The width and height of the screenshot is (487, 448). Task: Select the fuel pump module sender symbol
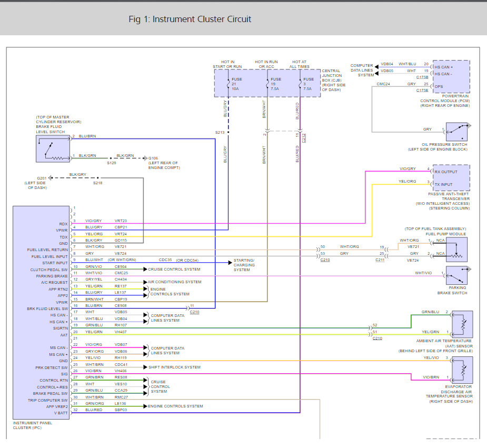[456, 248]
